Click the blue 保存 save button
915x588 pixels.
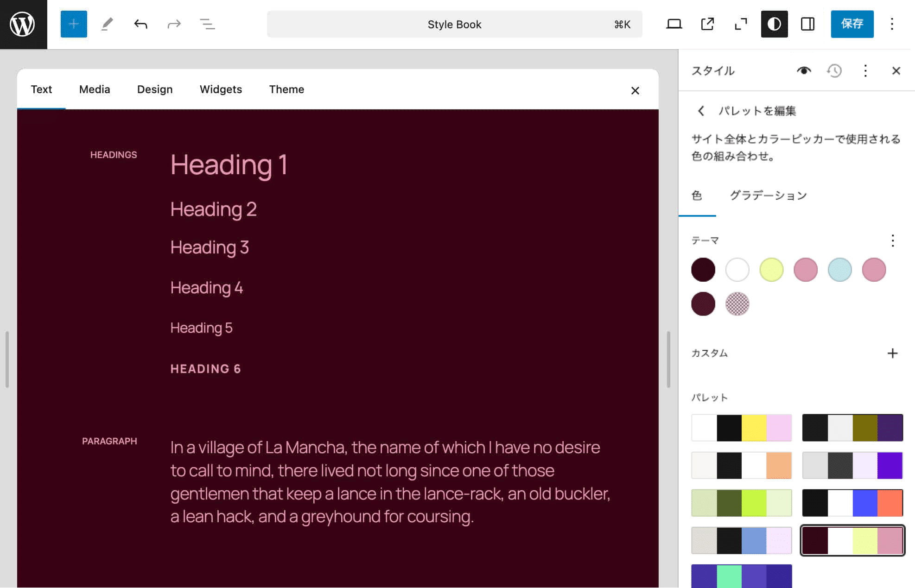(x=852, y=24)
